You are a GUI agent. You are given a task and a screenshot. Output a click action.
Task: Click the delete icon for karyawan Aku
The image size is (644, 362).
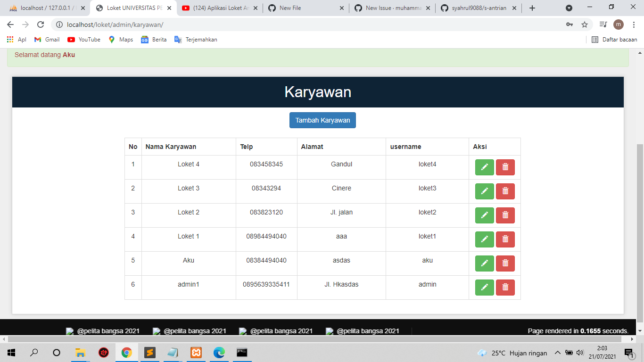tap(505, 263)
